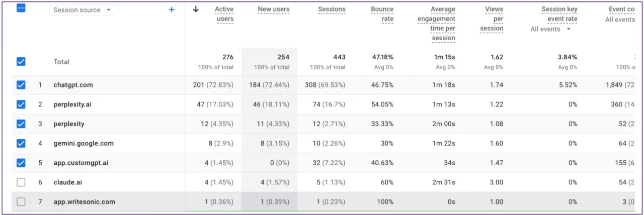Select the app.writesonic.com row checkbox
The height and width of the screenshot is (215, 644).
21,202
